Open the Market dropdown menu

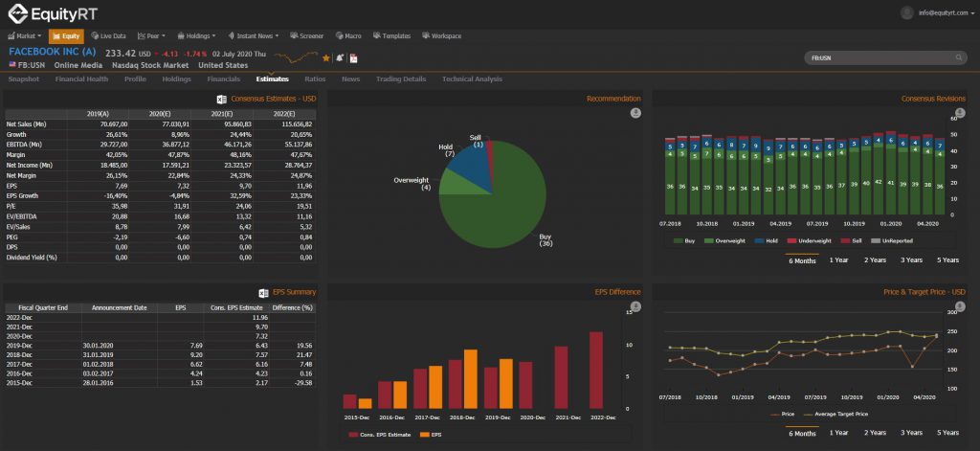click(x=25, y=36)
